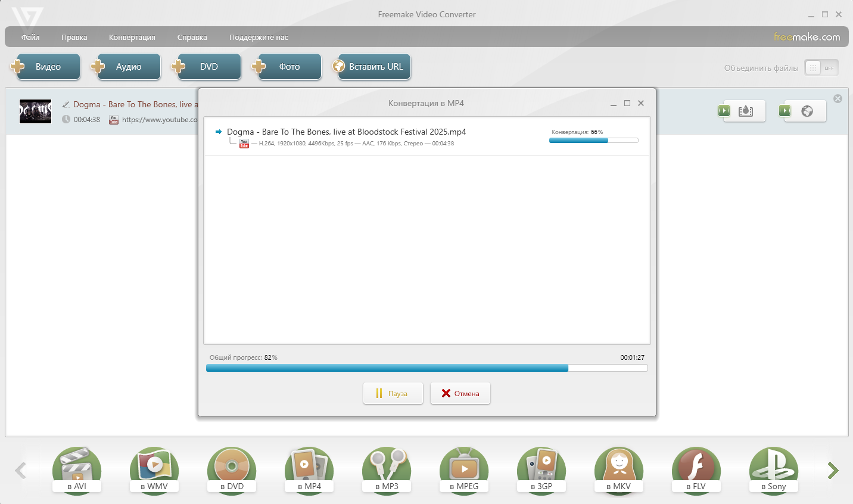Remove the Dogma video from list
The height and width of the screenshot is (504, 853).
point(838,98)
